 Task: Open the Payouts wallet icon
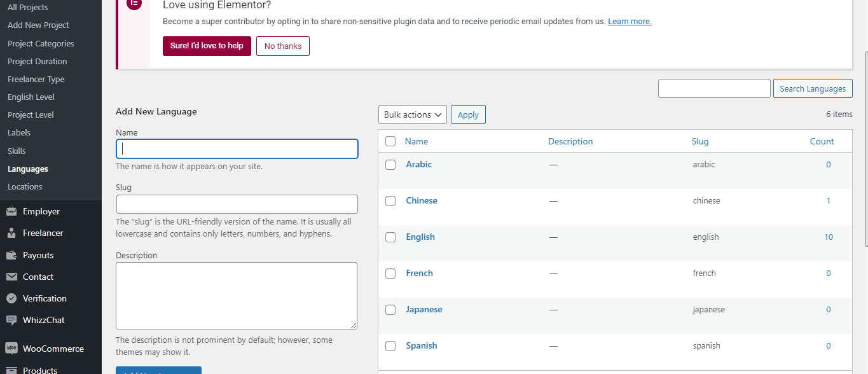coord(11,255)
